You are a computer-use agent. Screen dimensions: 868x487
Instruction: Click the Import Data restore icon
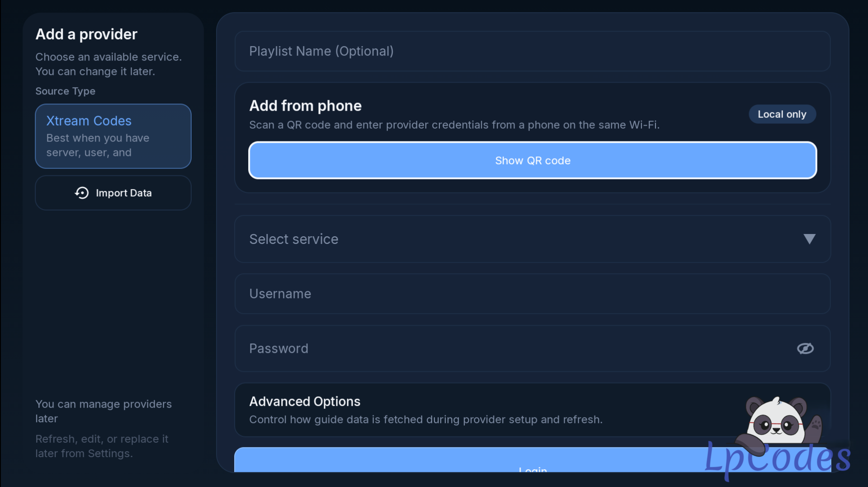point(82,193)
